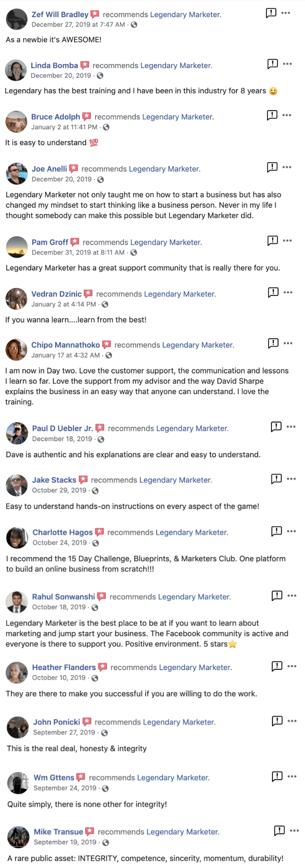Report Mike Transue's recommendation

(279, 830)
